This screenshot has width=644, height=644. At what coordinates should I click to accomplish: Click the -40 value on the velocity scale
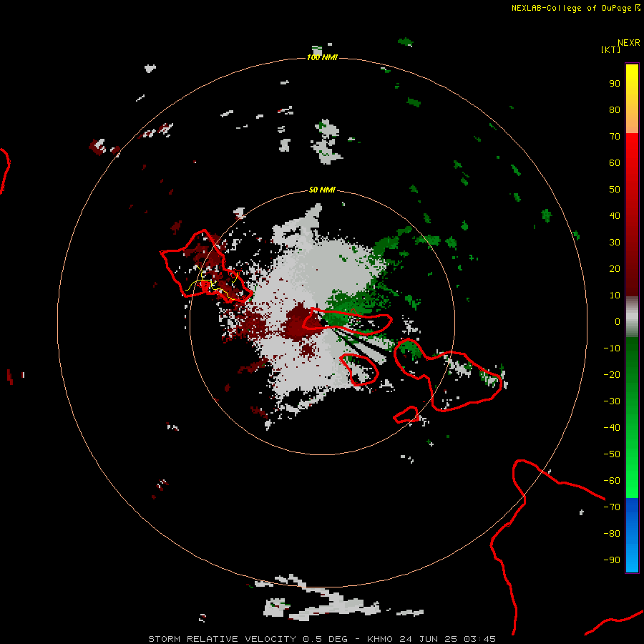tap(612, 428)
